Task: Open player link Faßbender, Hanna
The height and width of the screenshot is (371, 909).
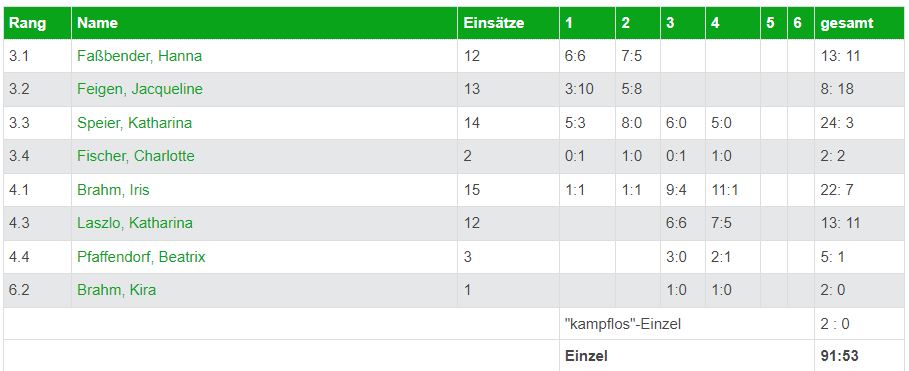Action: tap(139, 56)
